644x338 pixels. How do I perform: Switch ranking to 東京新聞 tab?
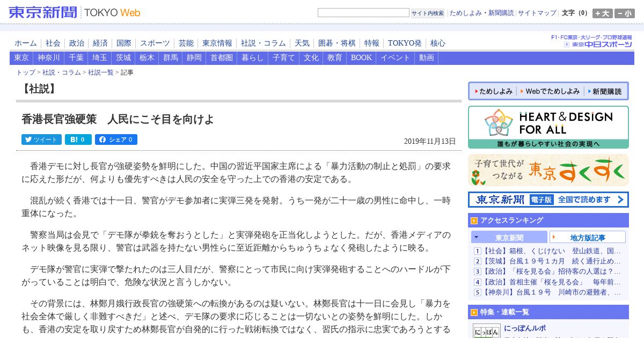(509, 237)
